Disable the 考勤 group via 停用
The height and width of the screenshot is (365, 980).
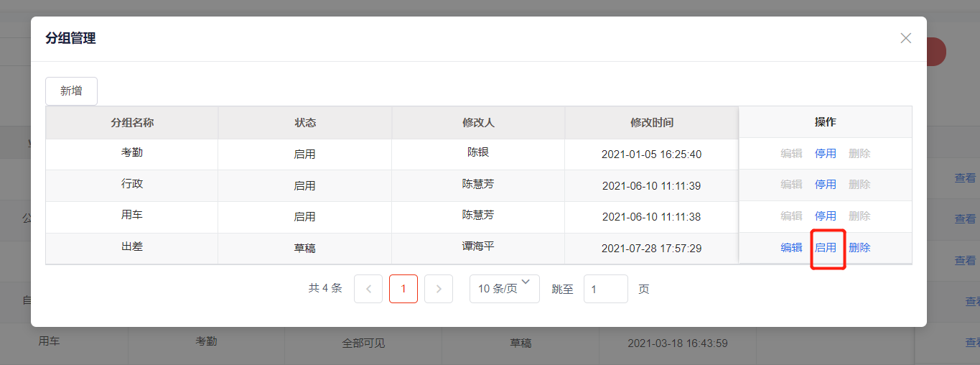825,154
